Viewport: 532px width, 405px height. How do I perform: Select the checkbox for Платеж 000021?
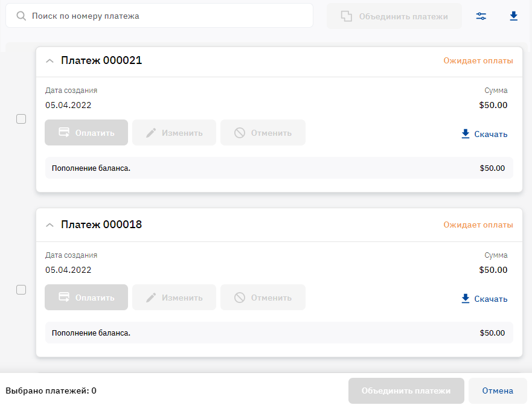click(21, 119)
